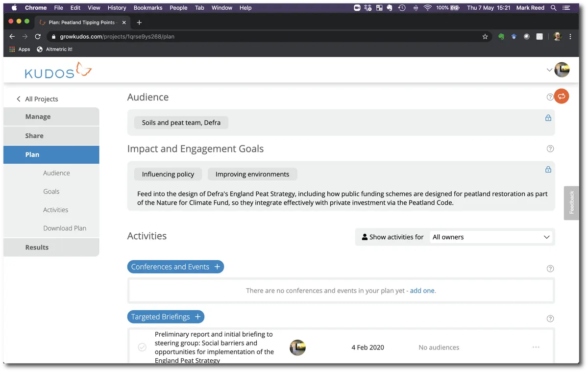This screenshot has width=588, height=372.
Task: Click the Evernote extension icon in Chrome toolbar
Action: click(x=501, y=37)
